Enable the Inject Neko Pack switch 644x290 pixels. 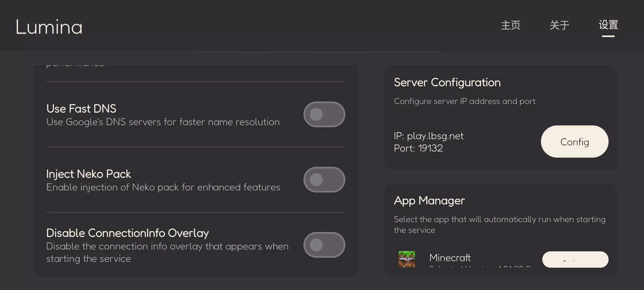pos(324,180)
